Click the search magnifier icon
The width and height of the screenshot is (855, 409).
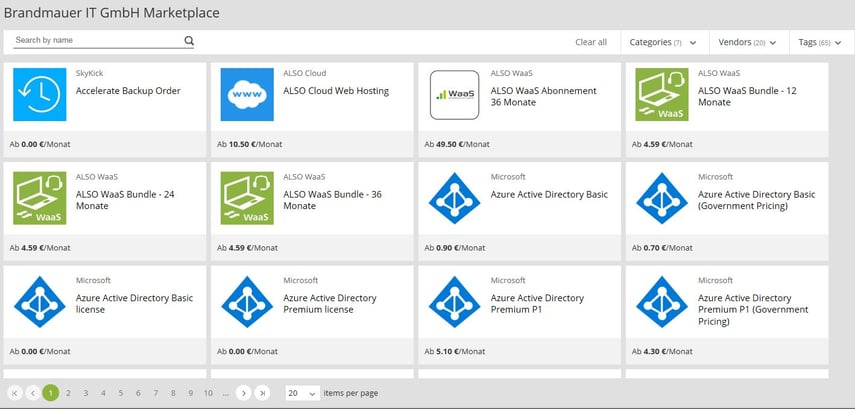189,40
